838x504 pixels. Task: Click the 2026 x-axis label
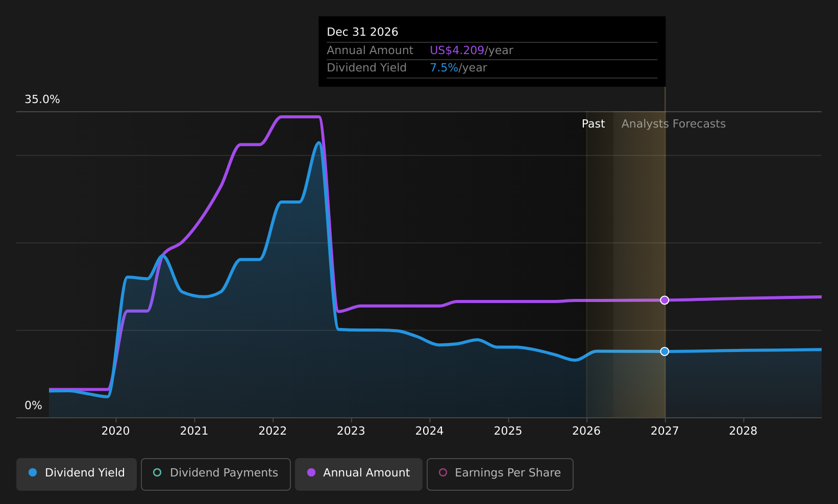pyautogui.click(x=586, y=431)
